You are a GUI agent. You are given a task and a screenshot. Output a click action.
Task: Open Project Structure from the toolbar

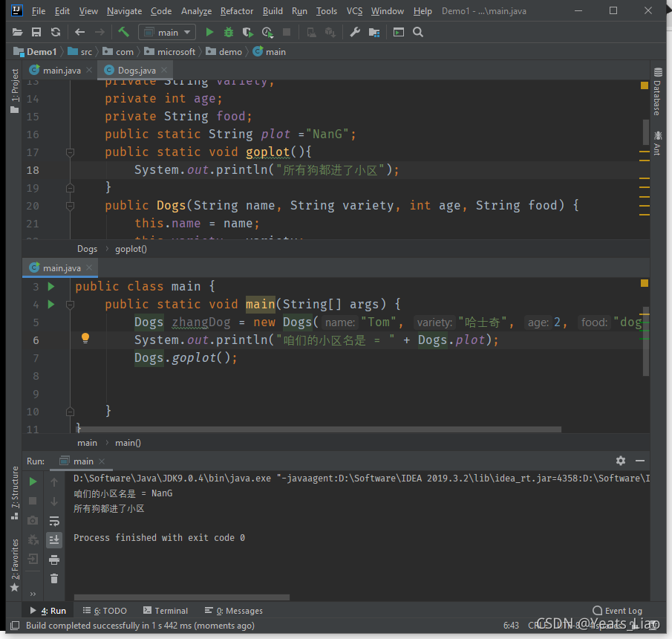[373, 32]
